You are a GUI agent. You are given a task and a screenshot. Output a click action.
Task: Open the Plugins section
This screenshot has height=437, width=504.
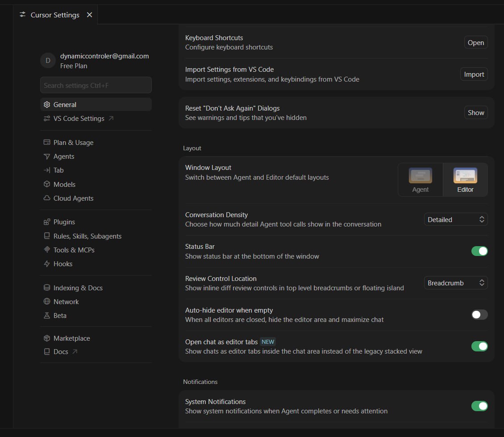96,222
